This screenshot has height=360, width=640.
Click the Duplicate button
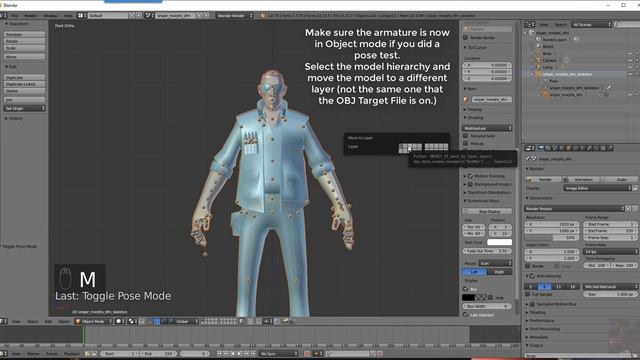click(x=24, y=78)
